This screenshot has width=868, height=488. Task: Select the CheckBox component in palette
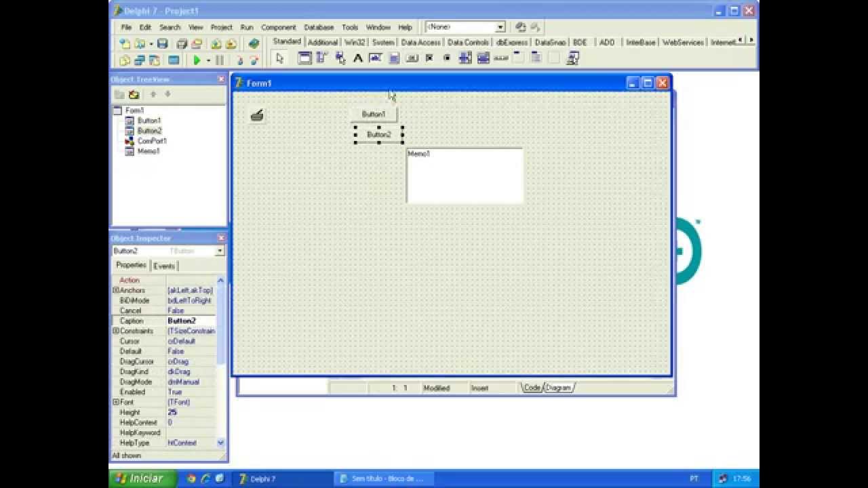click(429, 58)
